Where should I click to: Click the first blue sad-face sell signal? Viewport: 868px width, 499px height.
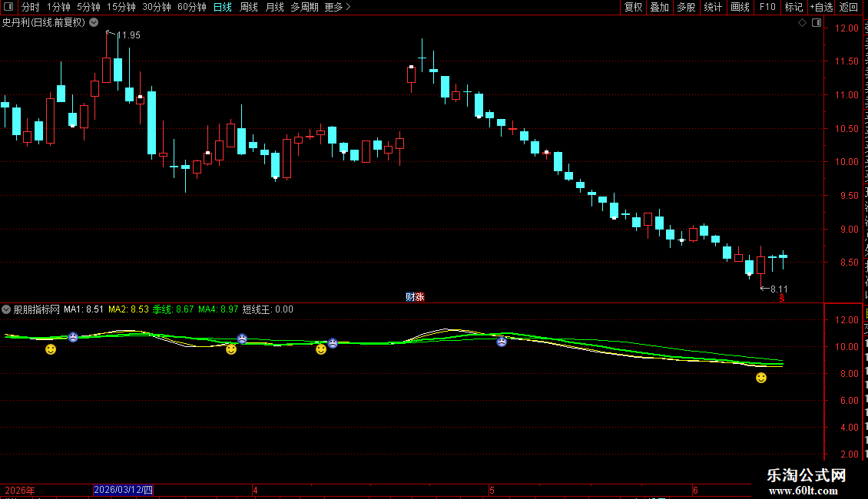[73, 337]
